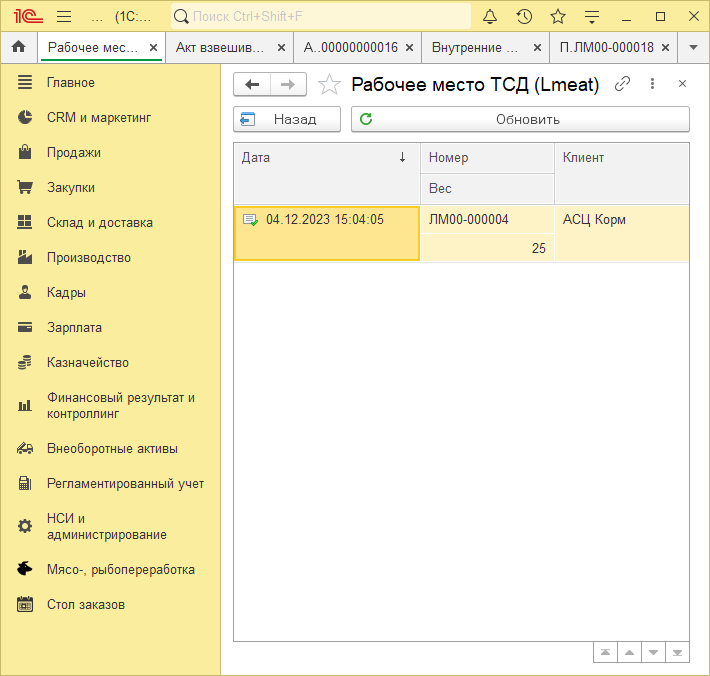The image size is (710, 676).
Task: Click the Вес column header
Action: coord(488,189)
